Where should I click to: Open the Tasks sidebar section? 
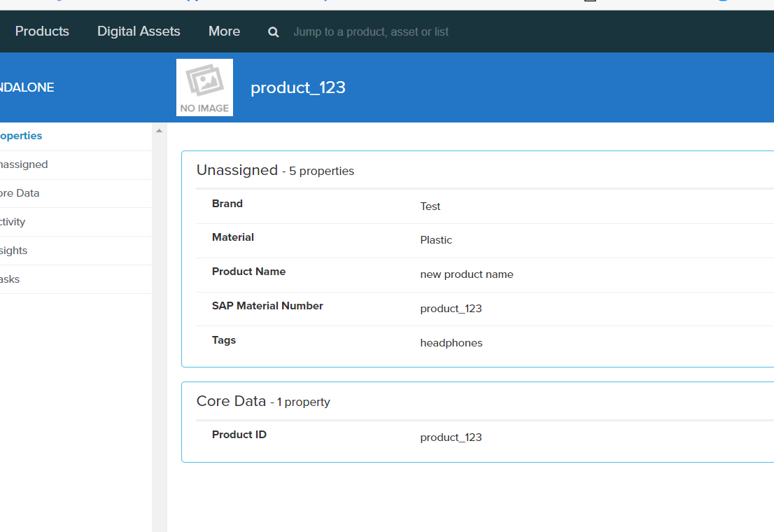(10, 279)
